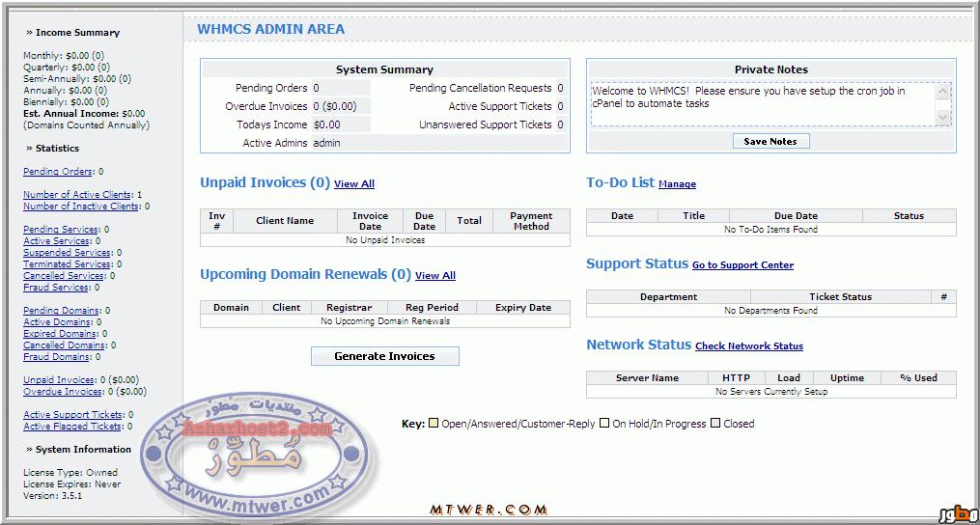Open the Expired Domains link
This screenshot has height=525, width=980.
pyautogui.click(x=60, y=334)
